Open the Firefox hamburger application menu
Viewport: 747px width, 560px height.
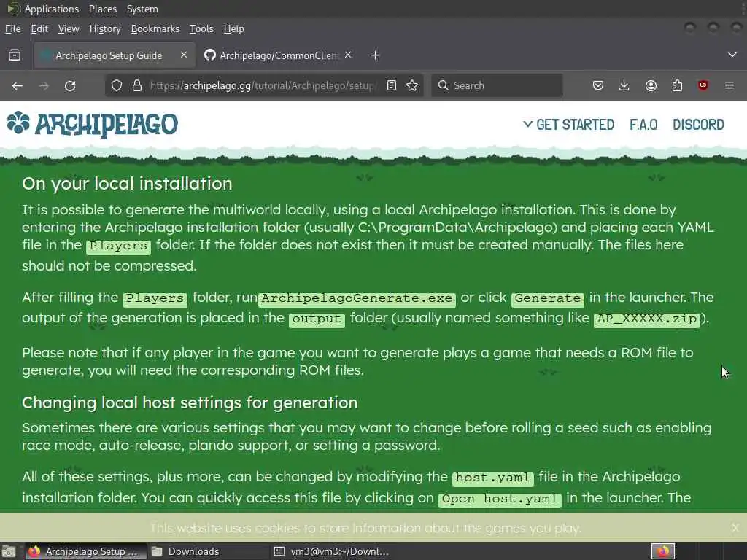pyautogui.click(x=729, y=86)
